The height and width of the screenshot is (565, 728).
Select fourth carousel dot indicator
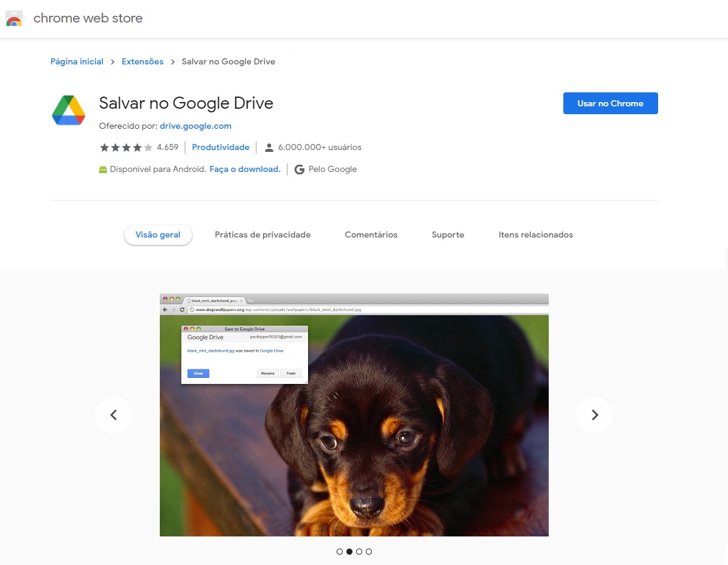tap(369, 552)
